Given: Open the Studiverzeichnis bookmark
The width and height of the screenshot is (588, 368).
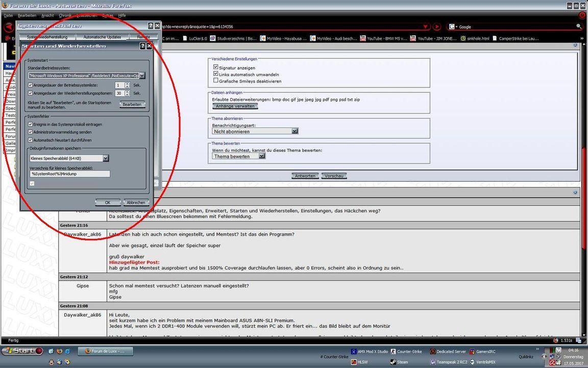Looking at the screenshot, I should 233,38.
